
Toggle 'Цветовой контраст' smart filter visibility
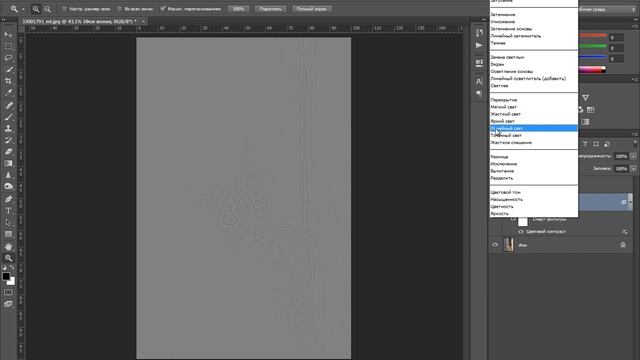pos(521,231)
